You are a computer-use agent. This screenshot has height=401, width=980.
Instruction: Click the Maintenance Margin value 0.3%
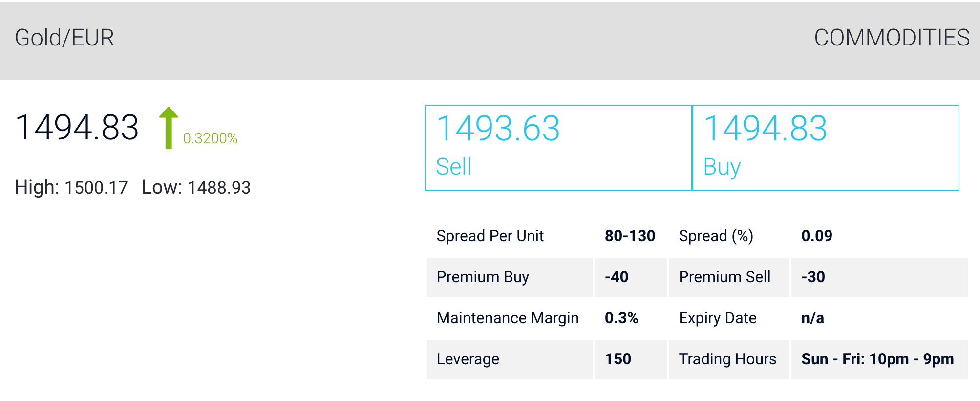pos(621,318)
